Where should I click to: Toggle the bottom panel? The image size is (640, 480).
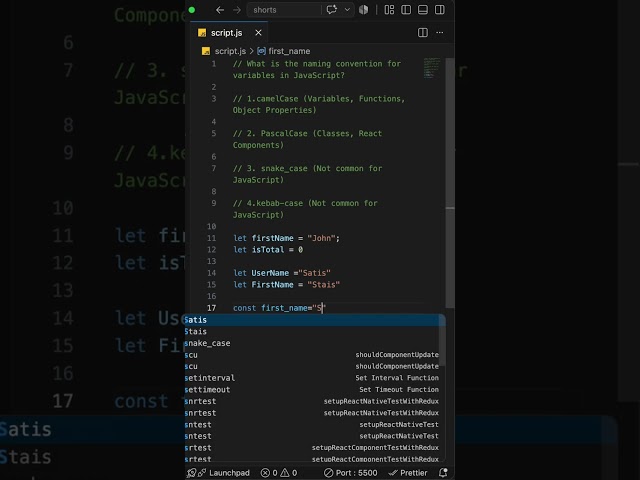click(x=423, y=10)
